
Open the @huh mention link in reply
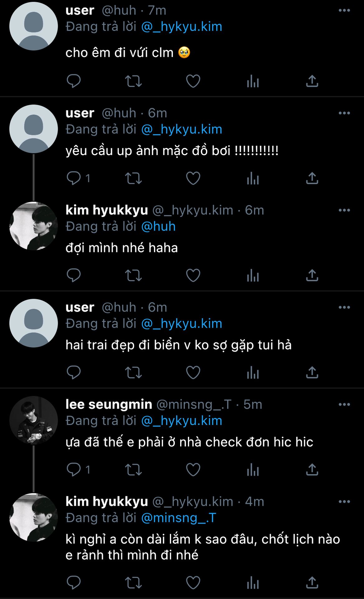pyautogui.click(x=158, y=226)
